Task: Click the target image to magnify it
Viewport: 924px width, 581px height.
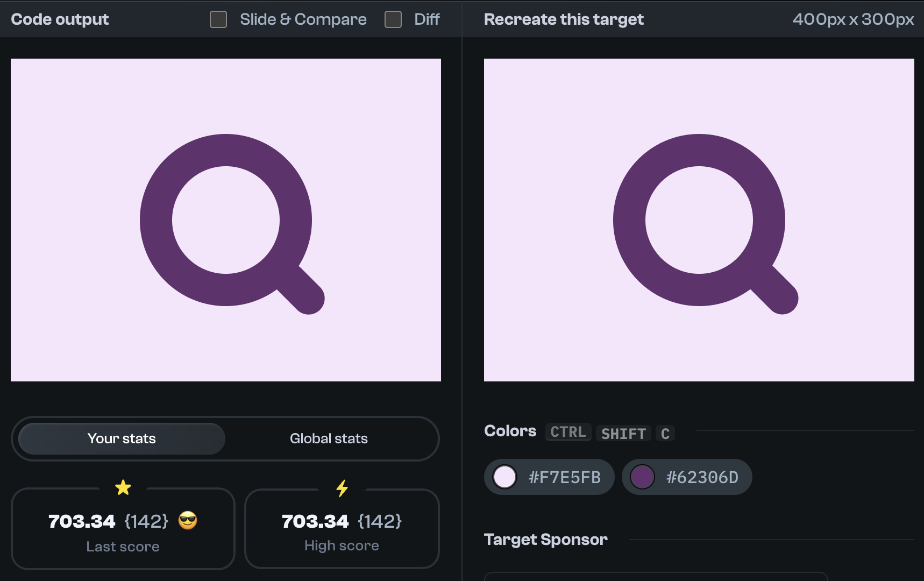Action: click(x=699, y=219)
